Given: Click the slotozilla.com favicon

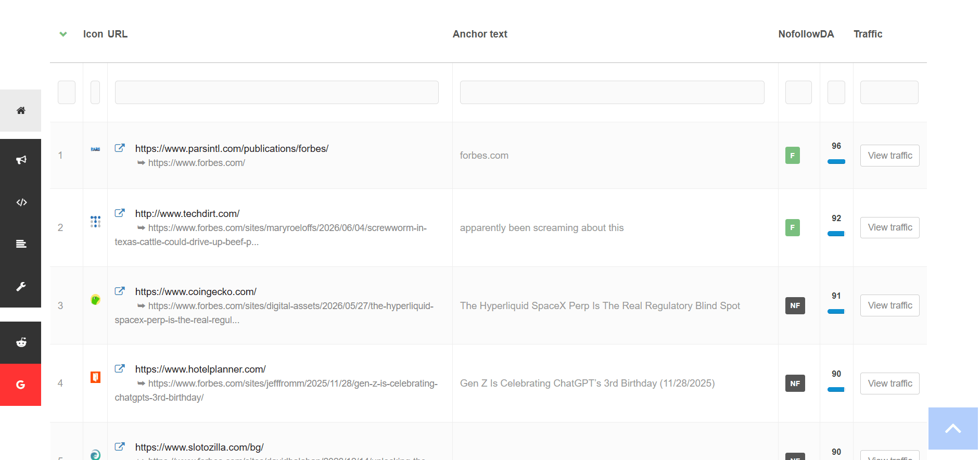Looking at the screenshot, I should (95, 455).
